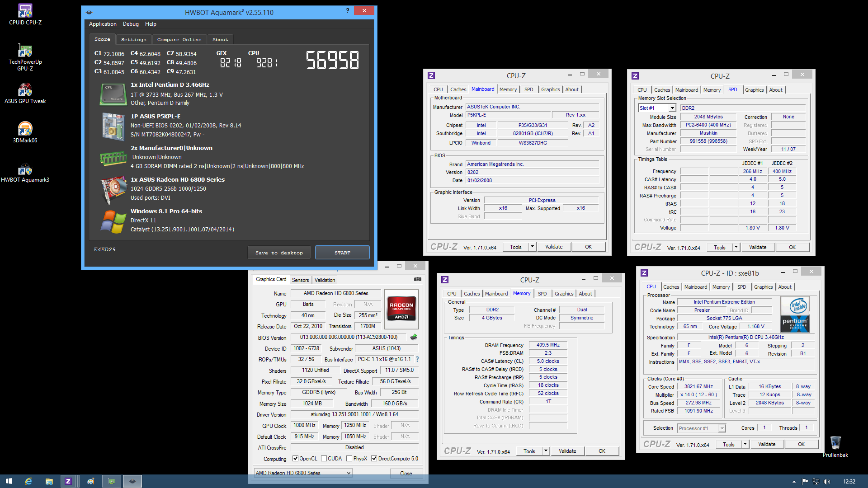Screen dimensions: 868x488
Task: Click the network tray icon
Action: tap(816, 482)
